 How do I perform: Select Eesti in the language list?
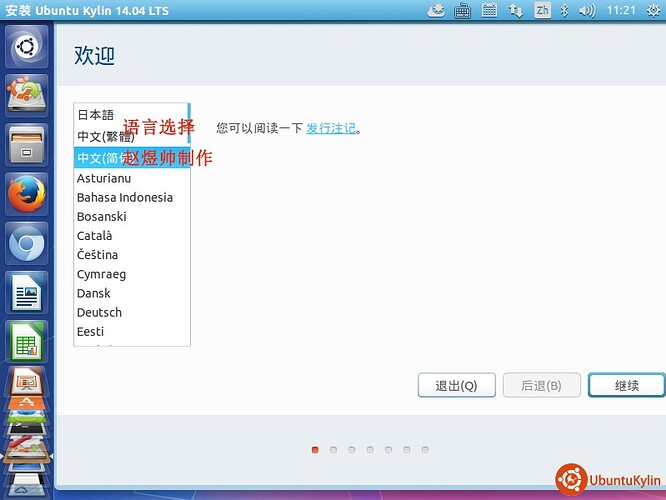click(132, 331)
